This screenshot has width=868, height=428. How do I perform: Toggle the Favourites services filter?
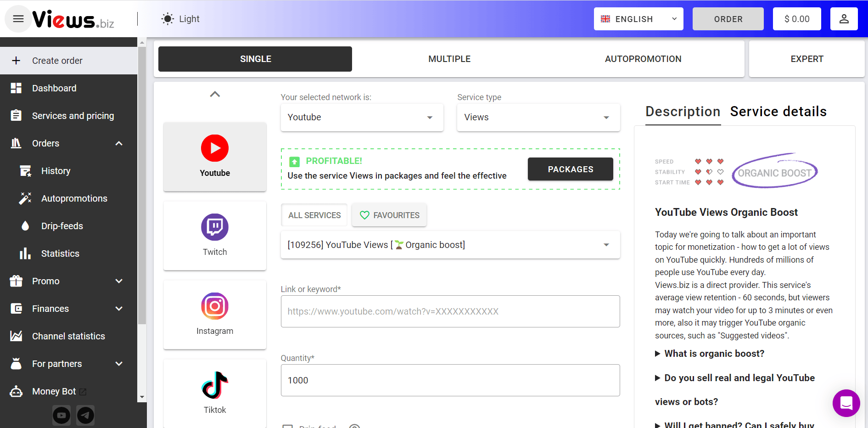pyautogui.click(x=389, y=215)
